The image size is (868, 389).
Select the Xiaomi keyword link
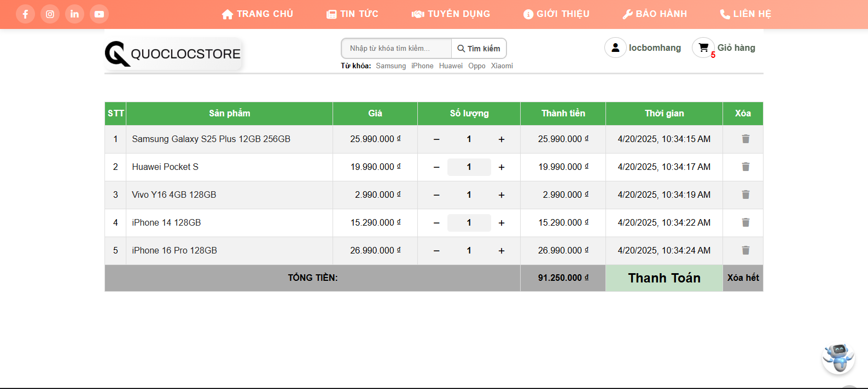[x=502, y=66]
